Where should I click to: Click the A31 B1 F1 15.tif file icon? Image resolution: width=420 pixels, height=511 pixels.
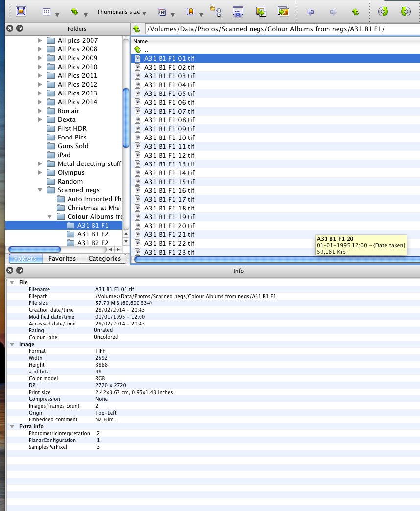138,182
